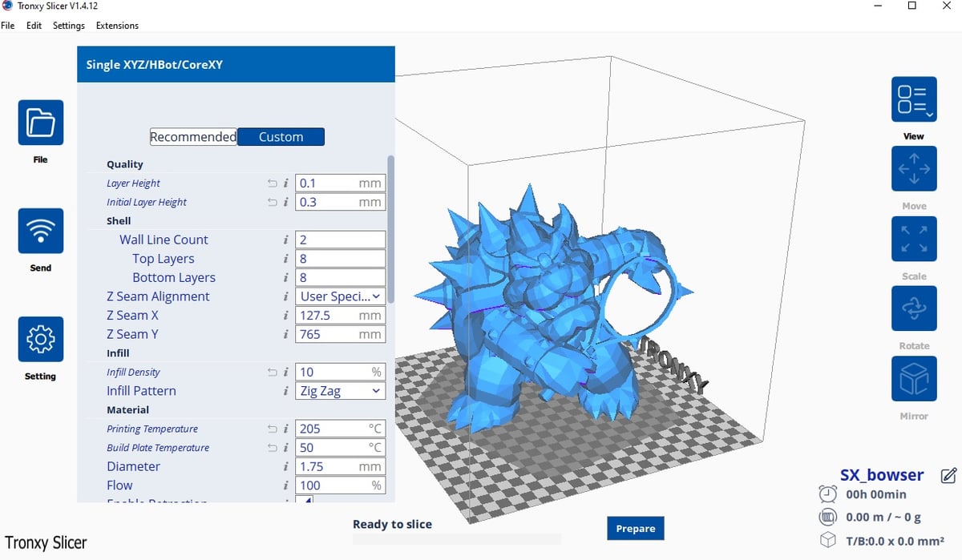
Task: Open the Z Seam Alignment dropdown
Action: point(341,296)
